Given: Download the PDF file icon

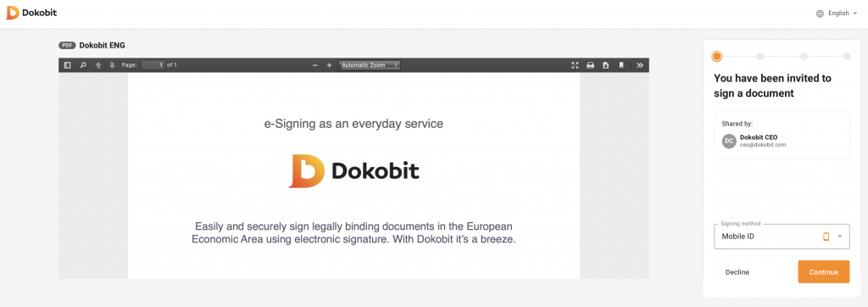Looking at the screenshot, I should point(605,65).
